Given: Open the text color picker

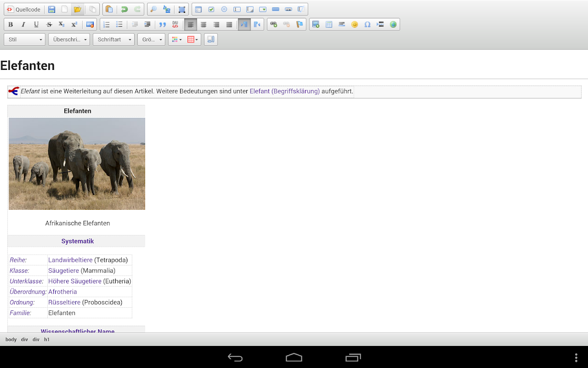Looking at the screenshot, I should tap(177, 40).
